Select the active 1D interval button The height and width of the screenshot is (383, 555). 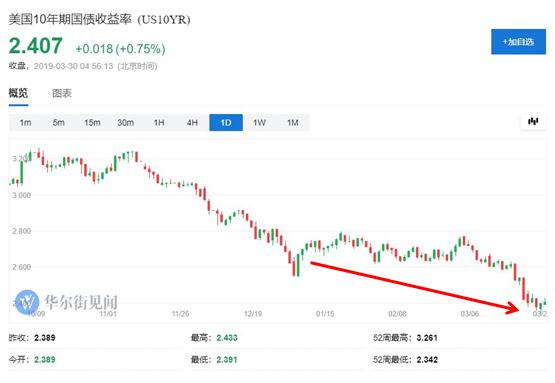tap(226, 122)
